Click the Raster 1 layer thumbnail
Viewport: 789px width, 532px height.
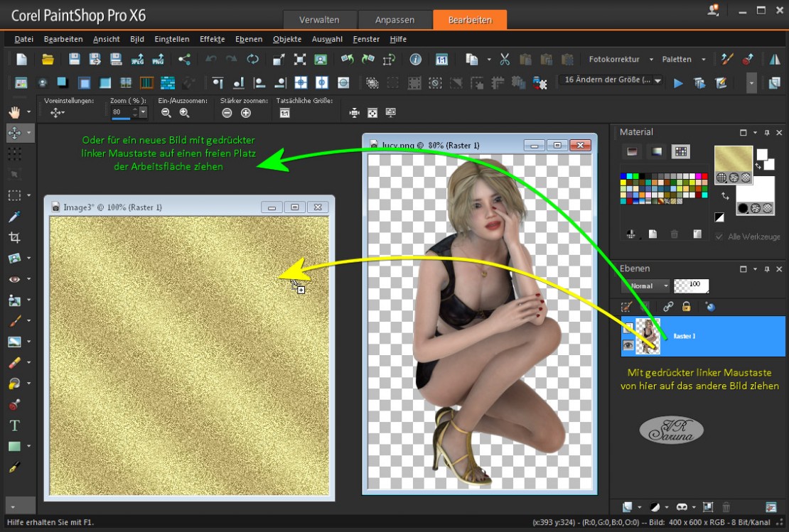[648, 336]
